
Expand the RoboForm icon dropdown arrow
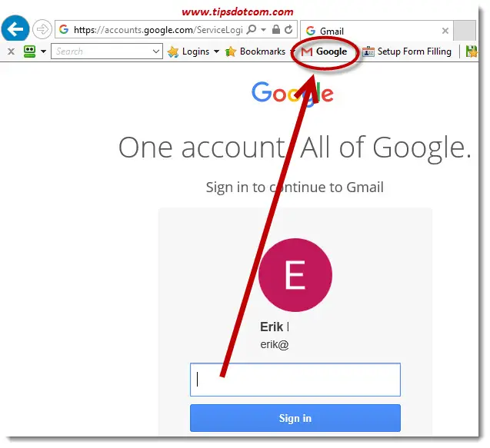click(x=43, y=51)
